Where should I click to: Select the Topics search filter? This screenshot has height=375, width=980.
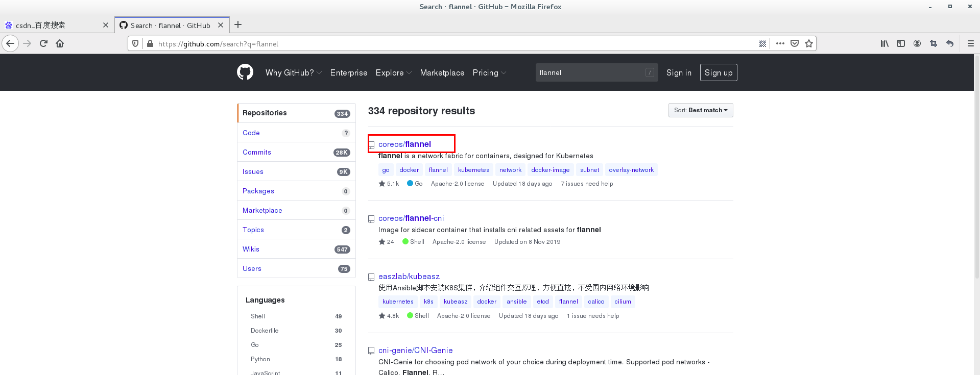point(296,230)
